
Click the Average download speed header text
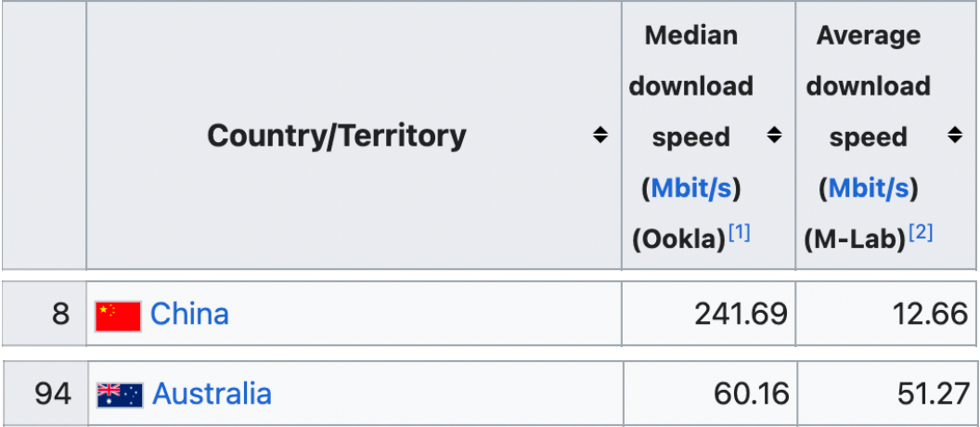click(868, 86)
